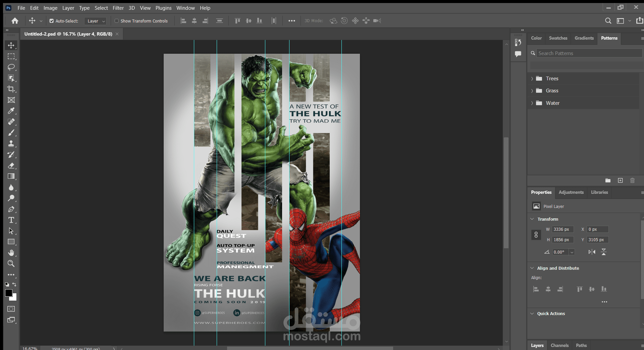This screenshot has height=350, width=644.
Task: Expand the Water pattern group
Action: click(532, 103)
